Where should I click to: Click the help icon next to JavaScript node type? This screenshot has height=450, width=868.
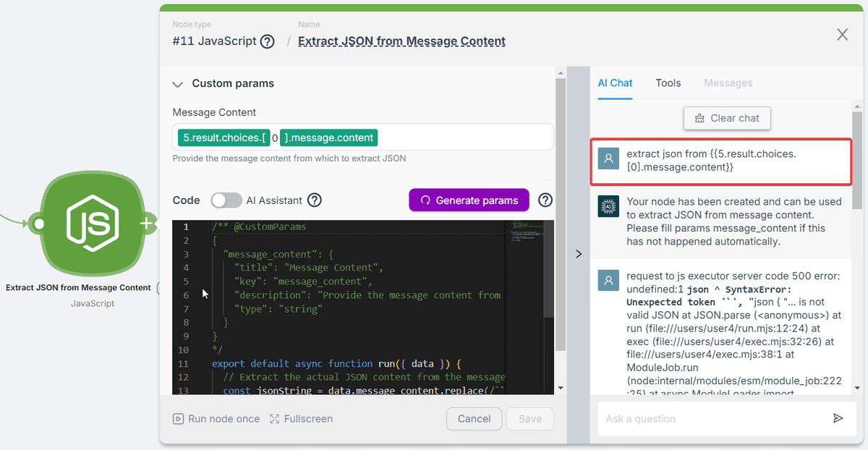tap(268, 41)
